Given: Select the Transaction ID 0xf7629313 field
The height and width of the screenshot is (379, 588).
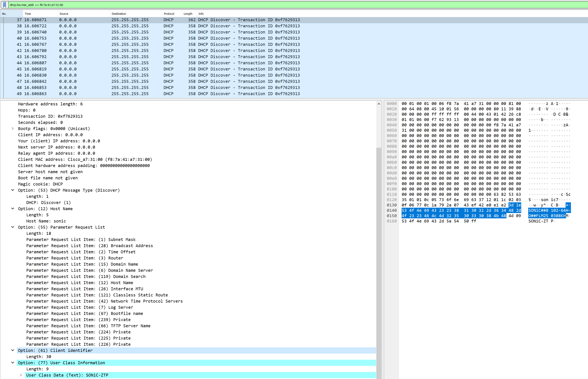Looking at the screenshot, I should point(50,116).
